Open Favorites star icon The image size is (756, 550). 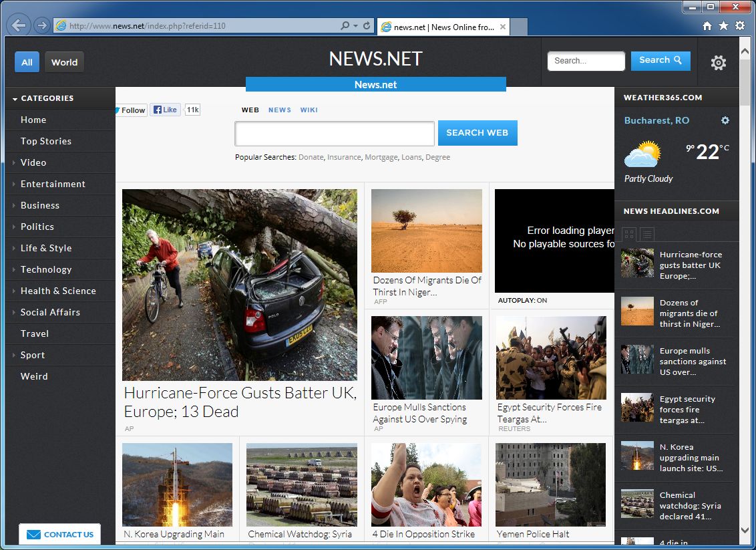coord(723,25)
